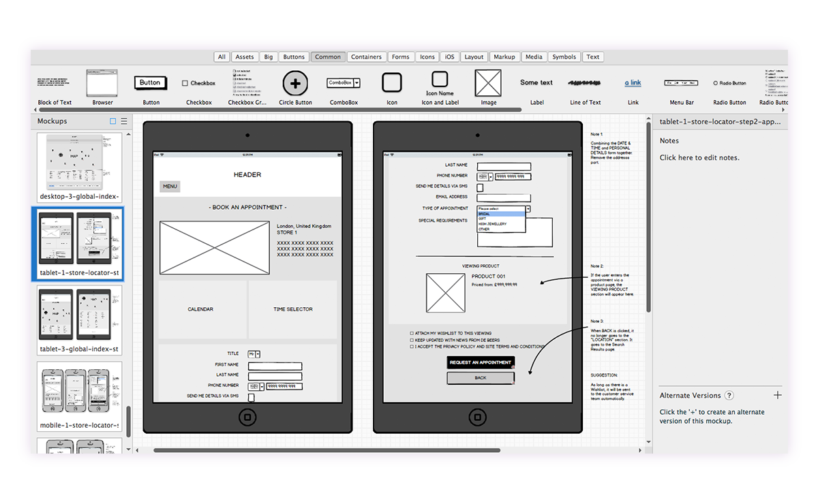Switch Mockups panel to list view
818x504 pixels.
coord(124,121)
